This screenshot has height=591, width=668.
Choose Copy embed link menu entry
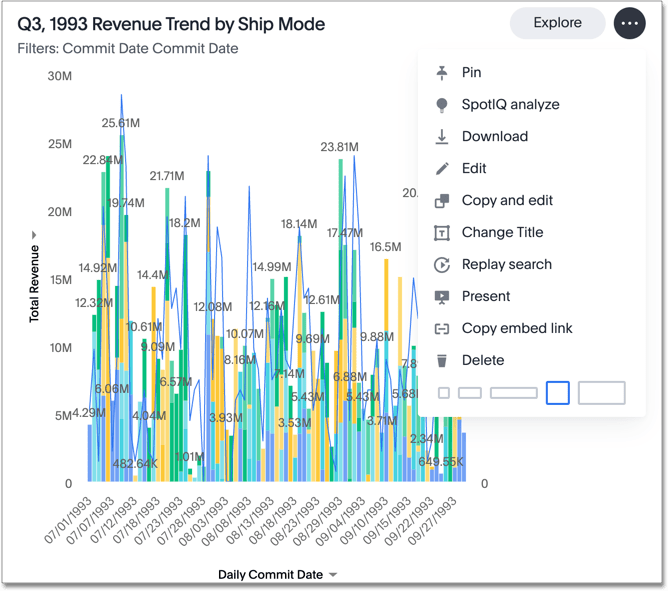[x=517, y=329]
